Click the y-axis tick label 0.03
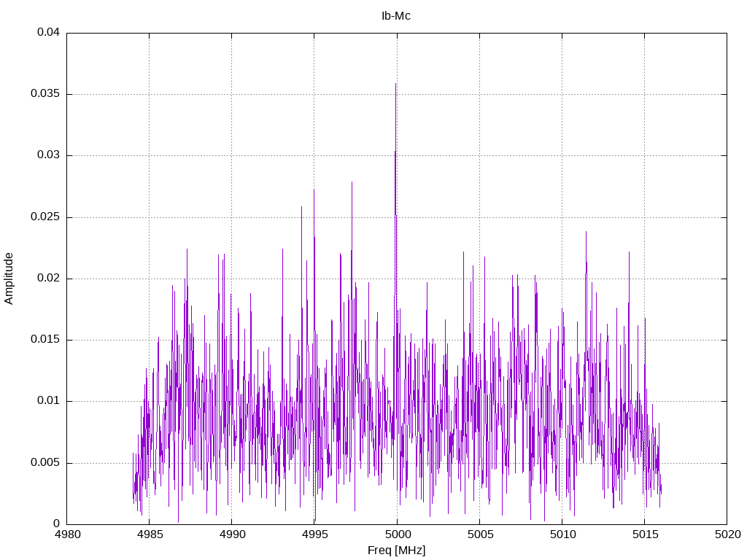Screen dimensions: 747x560 (x=49, y=155)
